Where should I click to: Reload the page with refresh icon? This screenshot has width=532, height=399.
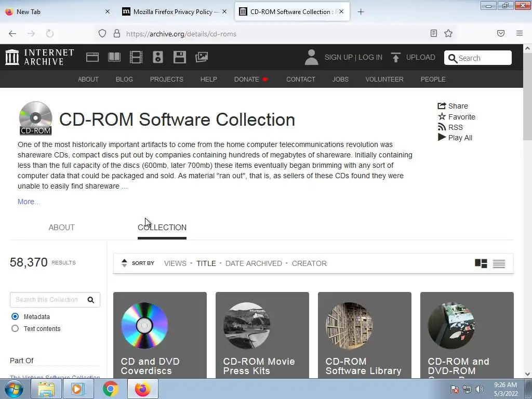[50, 34]
